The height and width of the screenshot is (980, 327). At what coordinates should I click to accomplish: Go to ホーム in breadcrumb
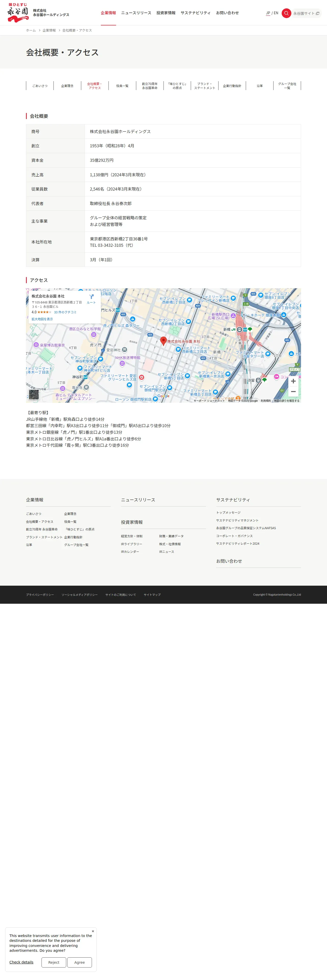[31, 31]
